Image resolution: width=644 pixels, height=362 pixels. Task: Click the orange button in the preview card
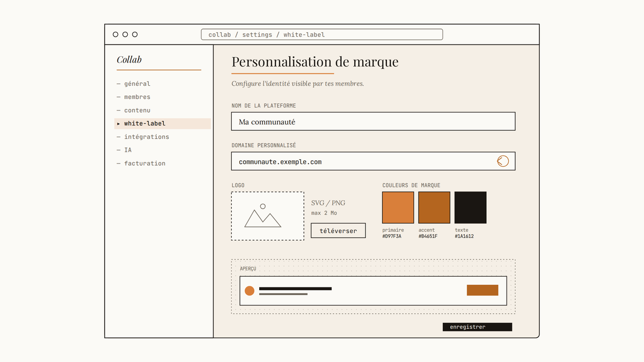coord(482,290)
